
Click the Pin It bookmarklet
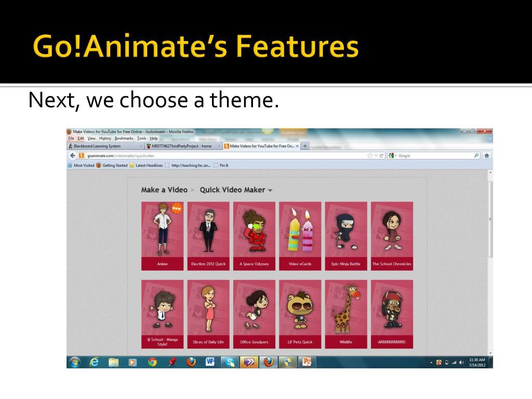pyautogui.click(x=221, y=165)
